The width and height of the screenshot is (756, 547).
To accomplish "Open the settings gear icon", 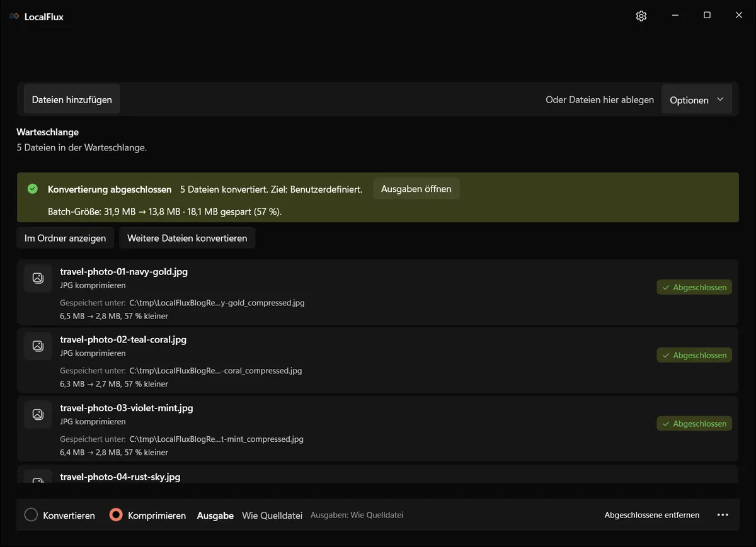I will (641, 16).
